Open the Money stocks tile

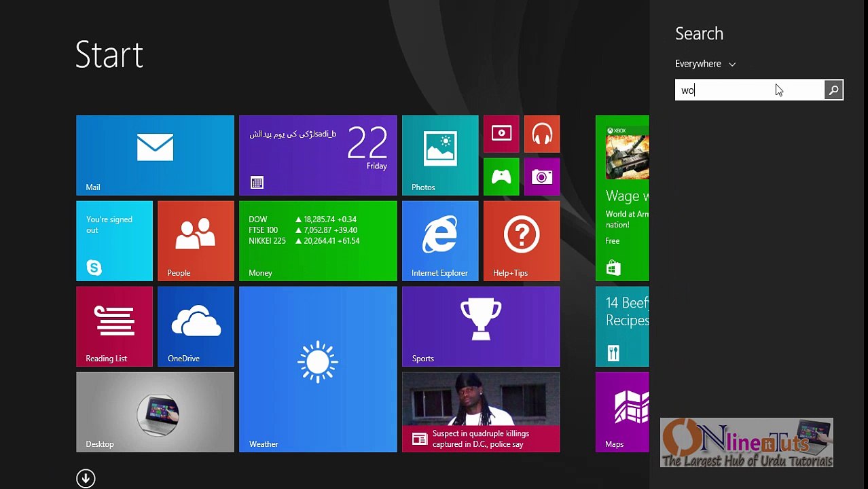point(318,241)
